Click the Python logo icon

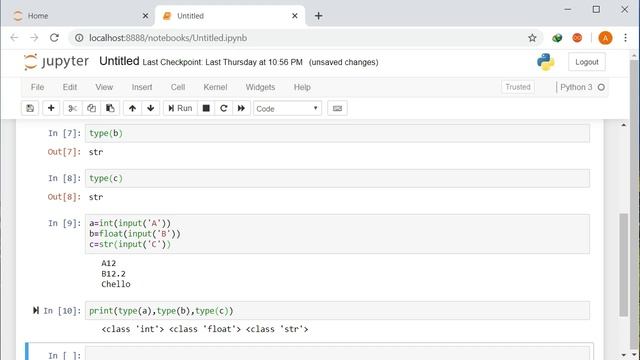pos(546,62)
